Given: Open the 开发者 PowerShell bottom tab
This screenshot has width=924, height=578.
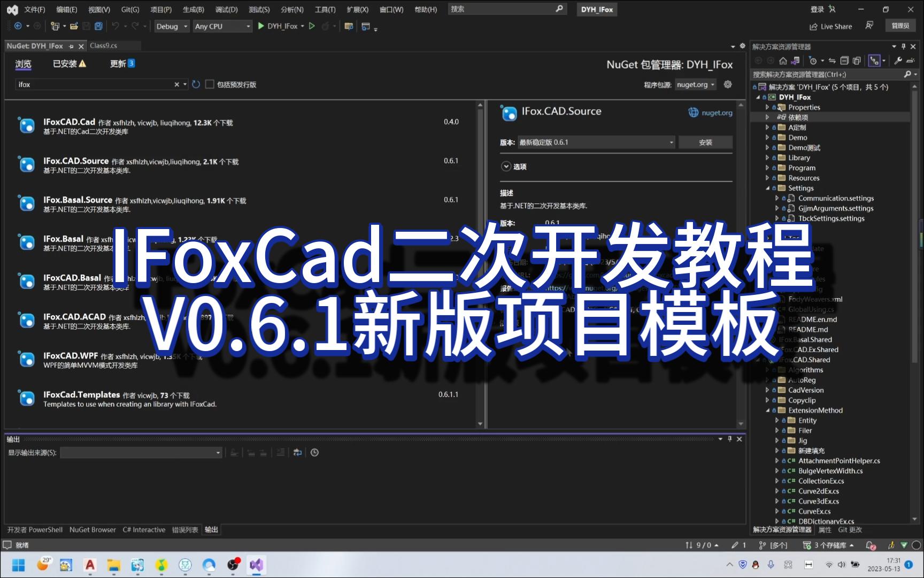Looking at the screenshot, I should tap(35, 530).
